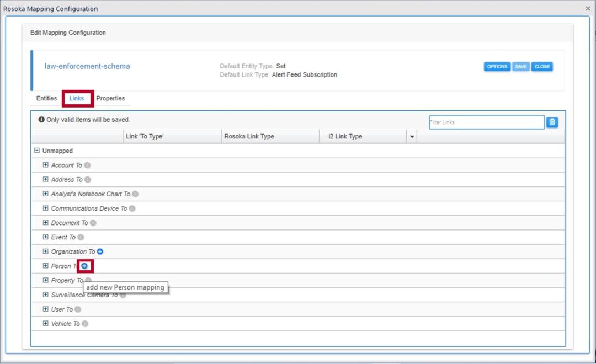Collapse the Unmapped tree group
Image resolution: width=596 pixels, height=364 pixels.
tap(37, 151)
